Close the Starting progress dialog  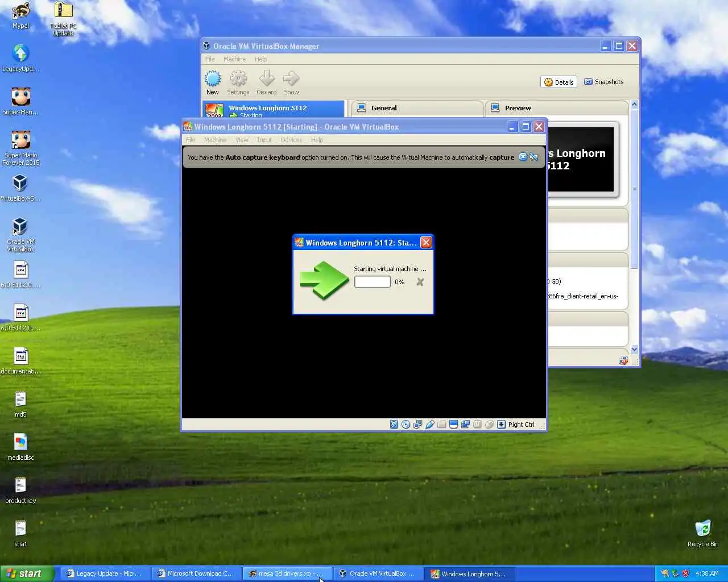[x=426, y=243]
